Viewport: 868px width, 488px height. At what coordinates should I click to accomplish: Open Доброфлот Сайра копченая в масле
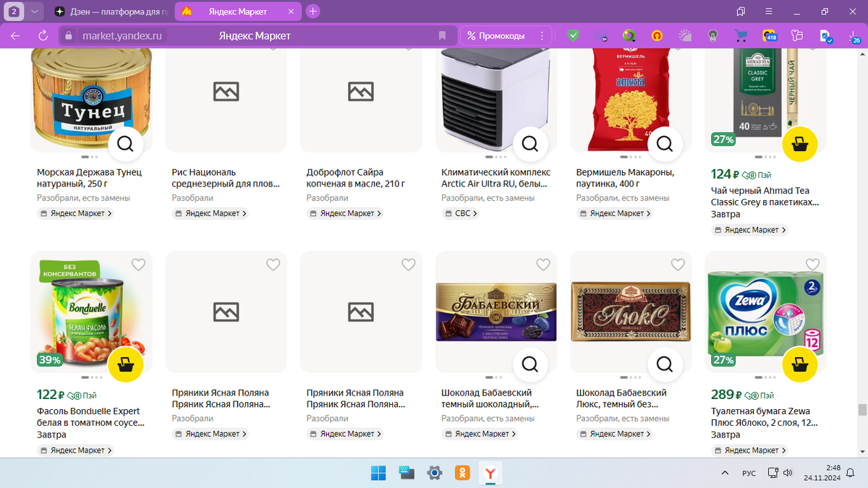tap(356, 179)
